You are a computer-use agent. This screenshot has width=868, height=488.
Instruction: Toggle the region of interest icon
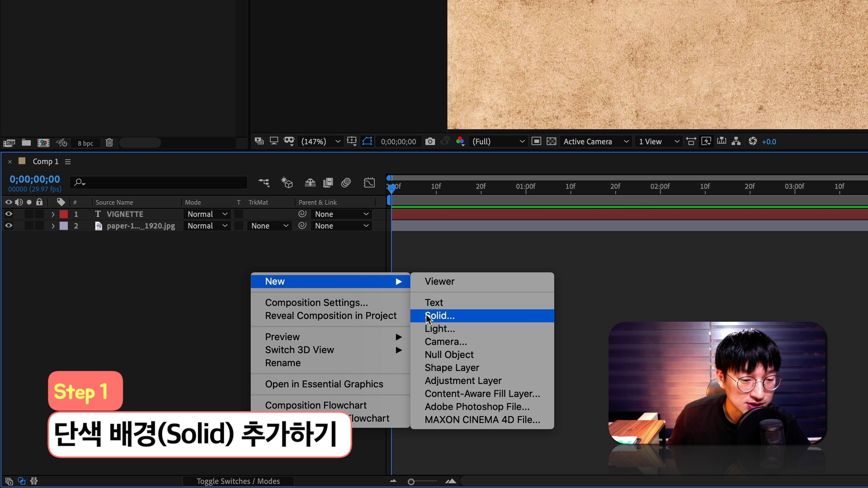tap(536, 141)
